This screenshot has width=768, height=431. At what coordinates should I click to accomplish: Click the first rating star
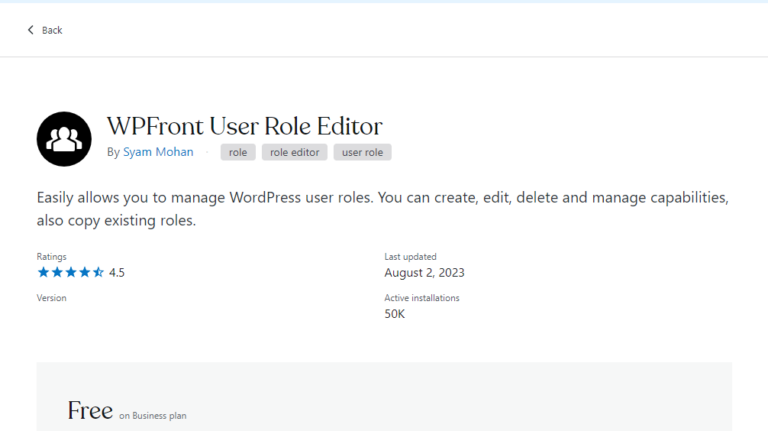[43, 272]
